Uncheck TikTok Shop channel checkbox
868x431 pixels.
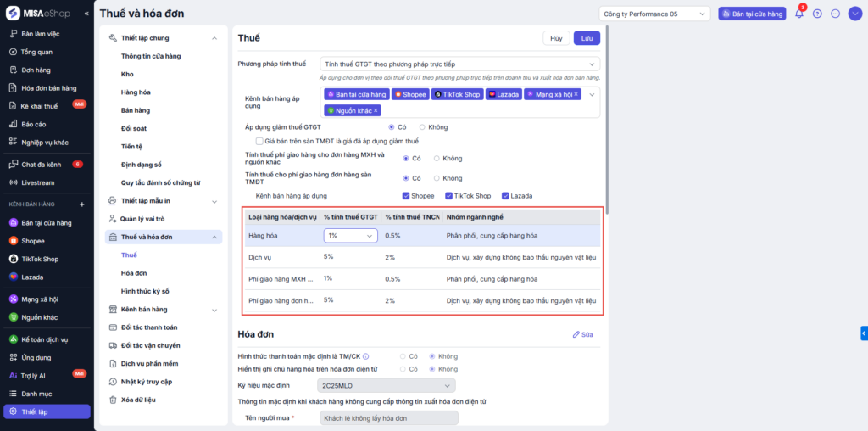[449, 195]
